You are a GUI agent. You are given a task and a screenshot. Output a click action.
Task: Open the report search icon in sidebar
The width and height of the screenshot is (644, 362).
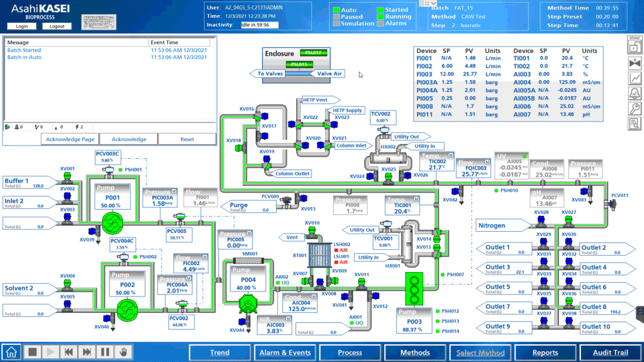tap(635, 123)
